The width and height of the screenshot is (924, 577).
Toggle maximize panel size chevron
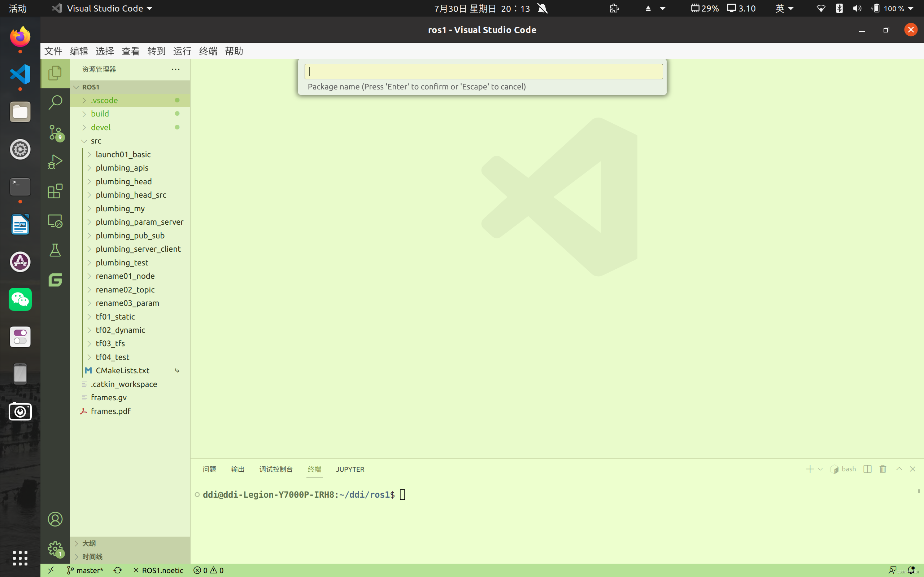tap(899, 469)
